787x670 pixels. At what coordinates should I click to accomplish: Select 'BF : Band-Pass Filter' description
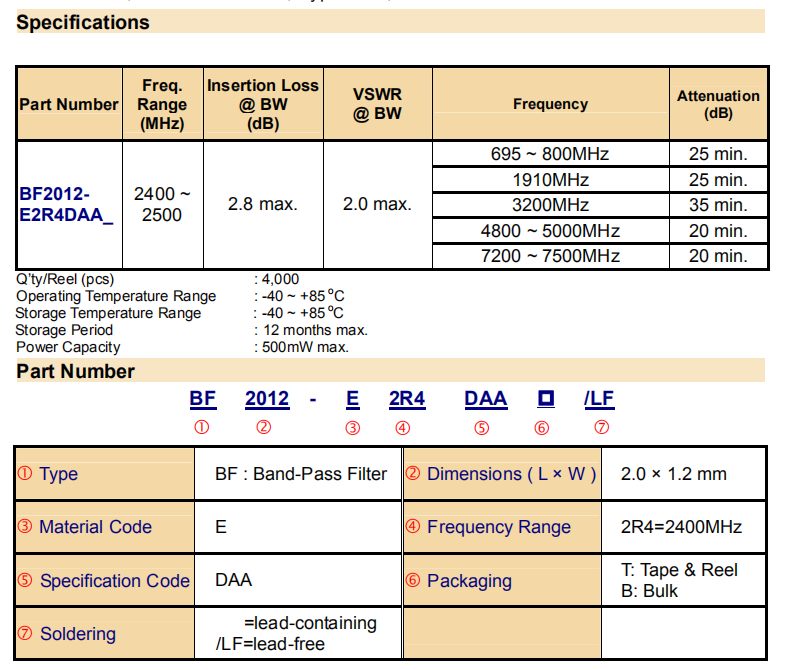301,474
